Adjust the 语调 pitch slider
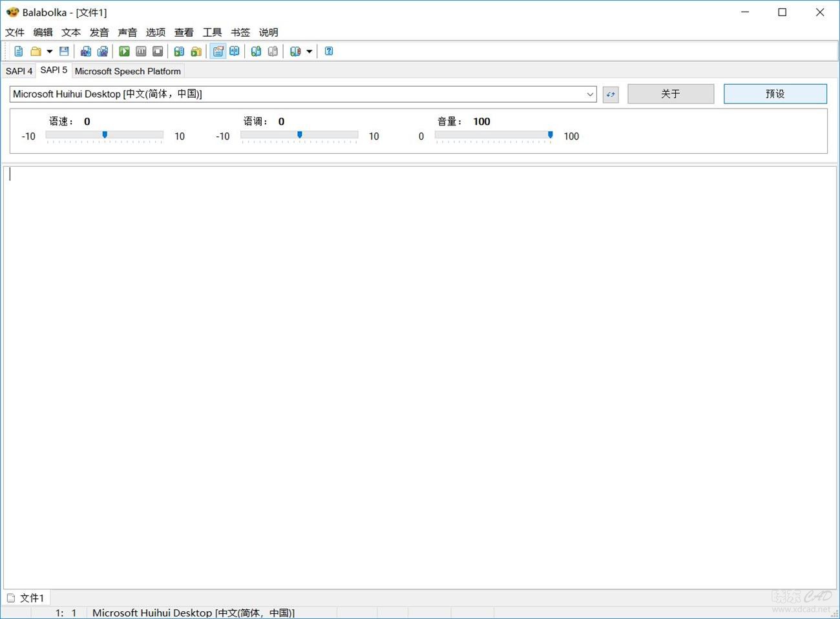This screenshot has height=619, width=840. pos(299,136)
